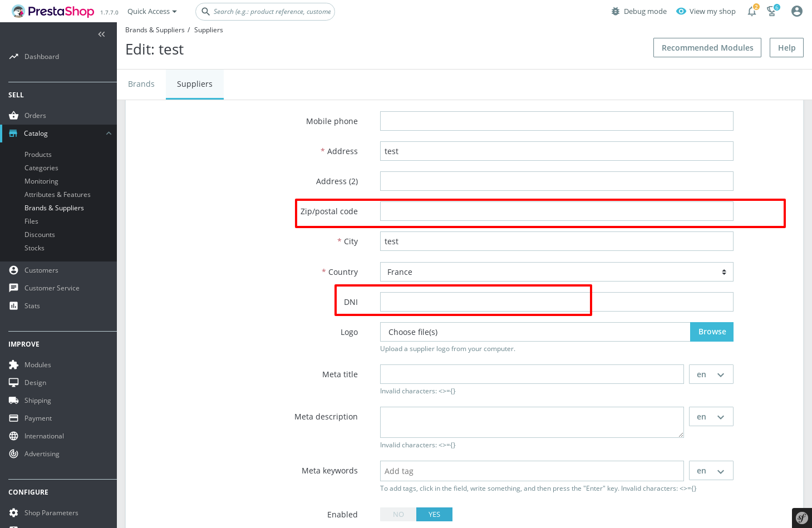Select the Suppliers tab

tap(195, 84)
